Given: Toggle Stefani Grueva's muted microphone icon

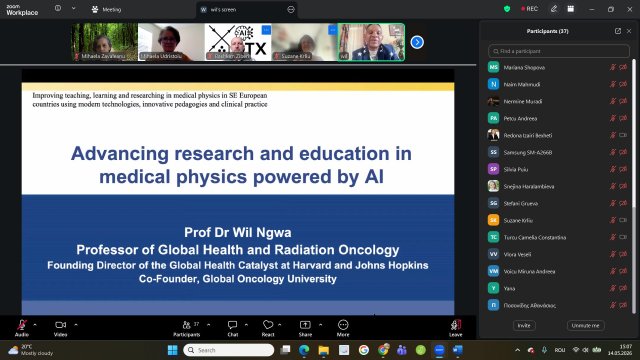Looking at the screenshot, I should point(613,203).
